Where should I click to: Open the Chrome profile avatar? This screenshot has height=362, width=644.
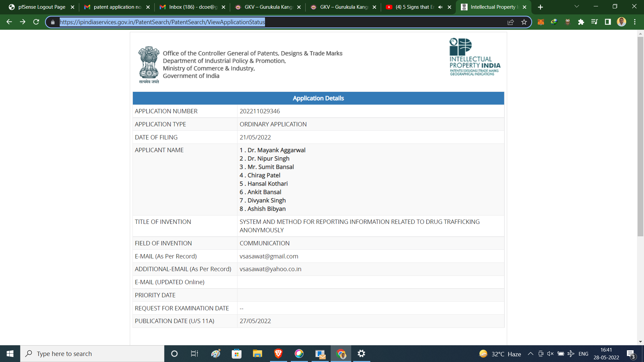[x=621, y=22]
